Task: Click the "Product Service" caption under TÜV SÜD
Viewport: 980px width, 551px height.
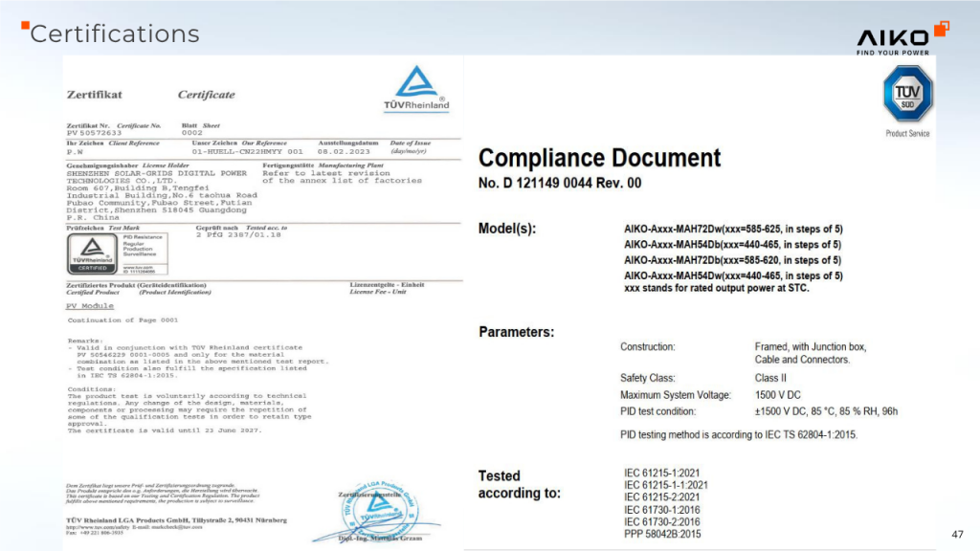Action: coord(907,134)
